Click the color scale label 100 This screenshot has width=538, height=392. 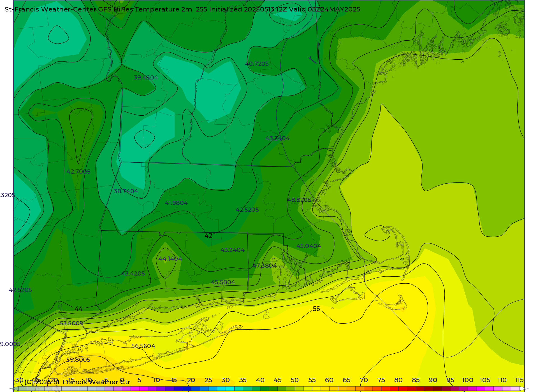click(x=467, y=380)
